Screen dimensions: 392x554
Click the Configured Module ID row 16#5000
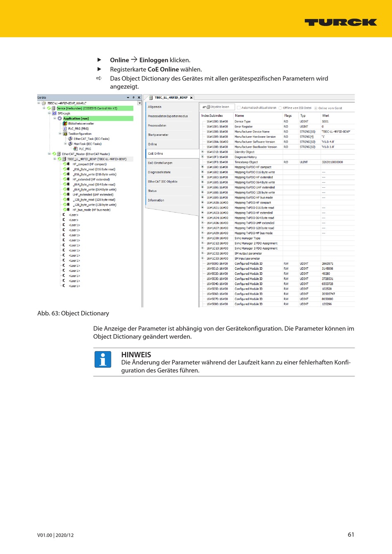click(277, 264)
